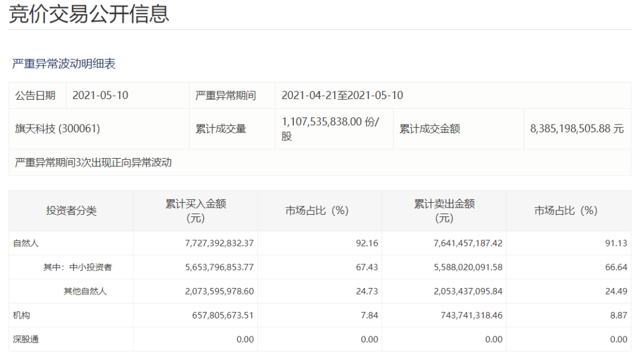The image size is (644, 359).
Task: Select the period 2021-04-21至2021-05-10
Action: point(342,95)
